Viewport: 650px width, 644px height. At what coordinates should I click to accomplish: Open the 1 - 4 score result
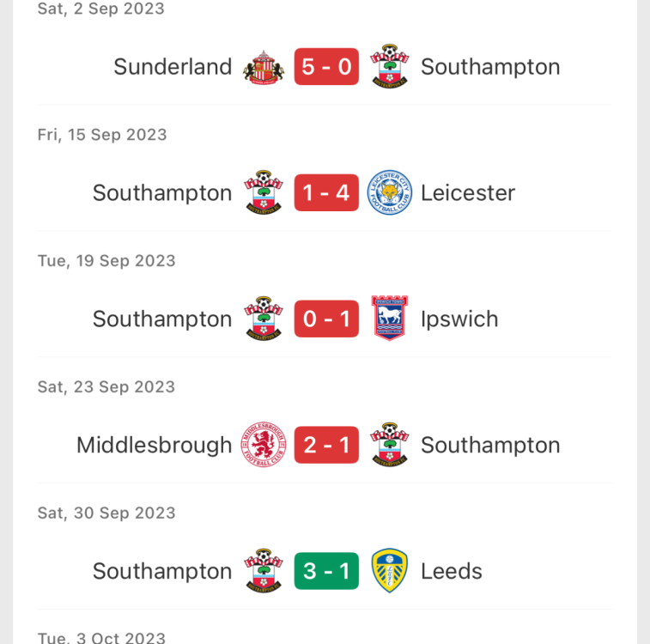point(326,192)
